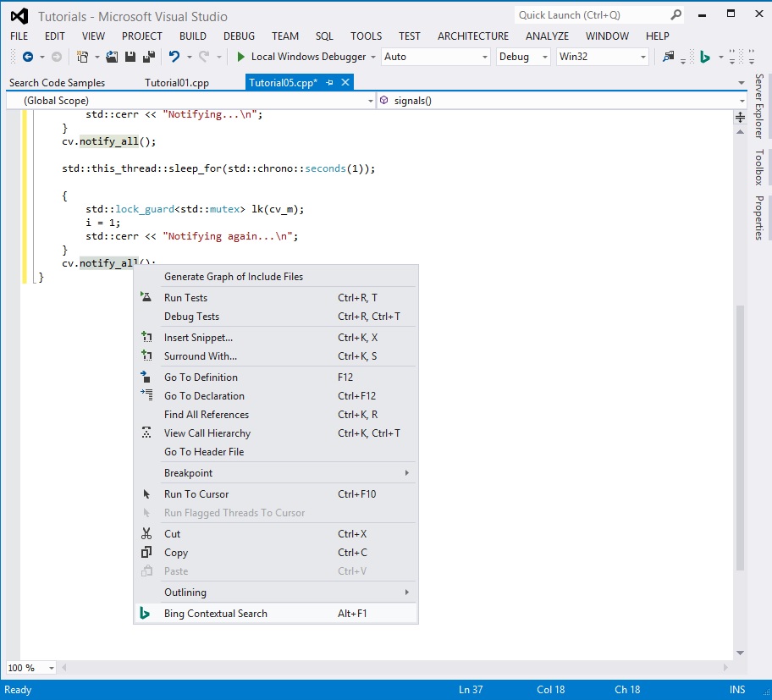Switch to the Tutorial01.cpp tab

[x=176, y=83]
